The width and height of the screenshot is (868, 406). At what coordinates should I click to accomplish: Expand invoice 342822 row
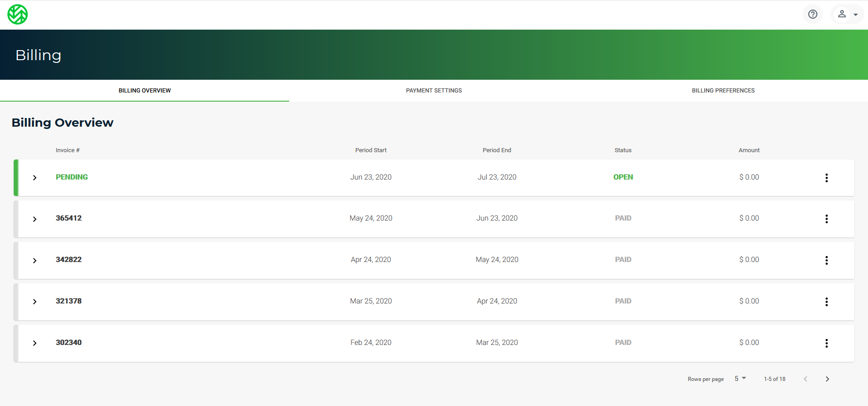point(35,261)
